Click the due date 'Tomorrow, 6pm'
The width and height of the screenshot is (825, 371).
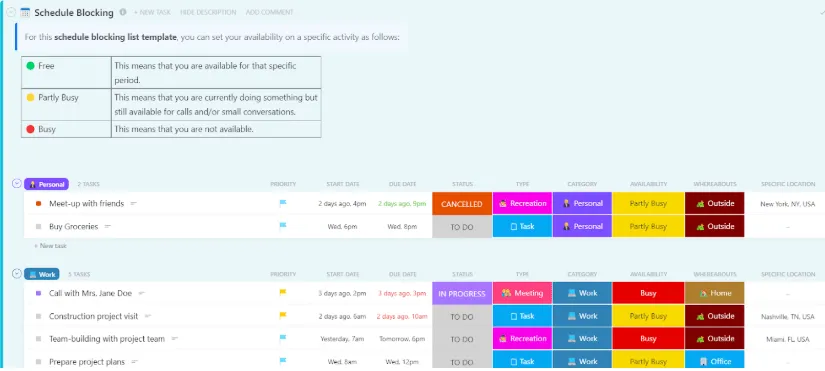tap(403, 339)
